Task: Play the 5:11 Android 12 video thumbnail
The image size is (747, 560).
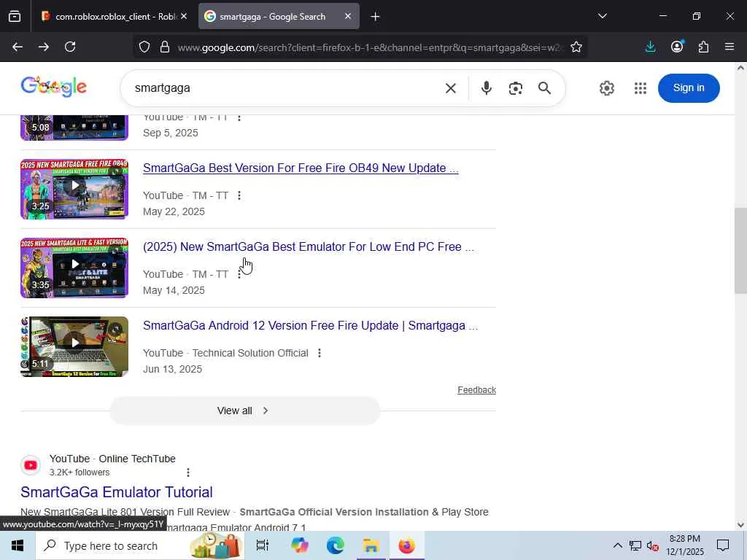Action: point(74,346)
